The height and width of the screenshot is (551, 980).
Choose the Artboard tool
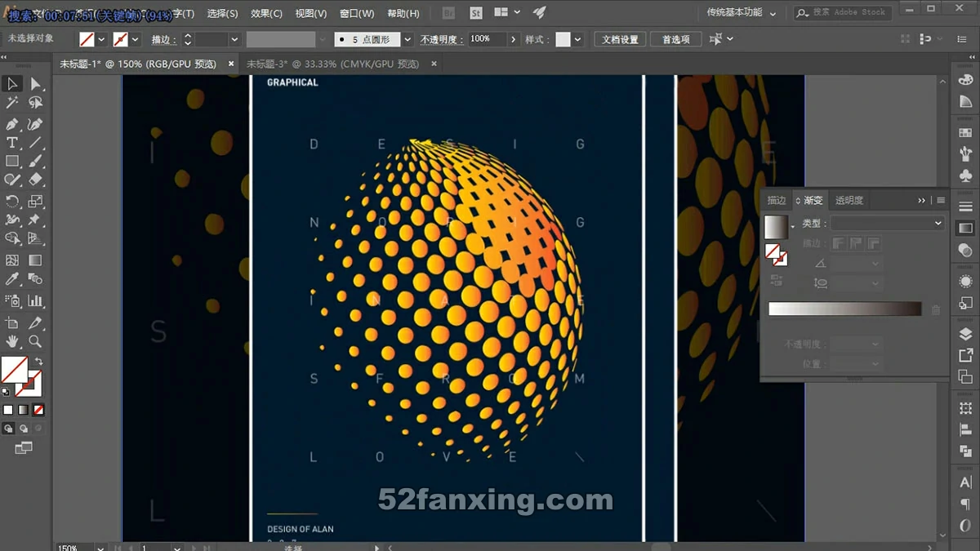[x=12, y=323]
